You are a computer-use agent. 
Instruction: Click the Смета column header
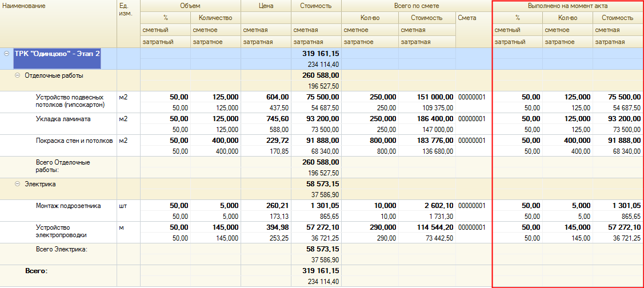pos(467,18)
